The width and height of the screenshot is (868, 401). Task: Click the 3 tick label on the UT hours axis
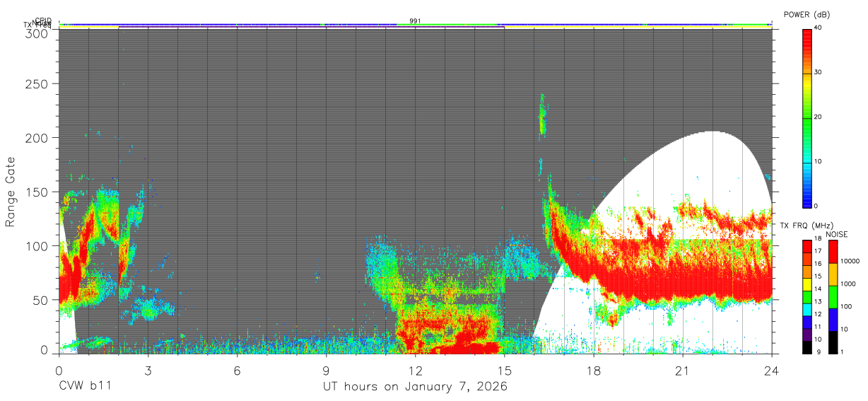click(148, 370)
